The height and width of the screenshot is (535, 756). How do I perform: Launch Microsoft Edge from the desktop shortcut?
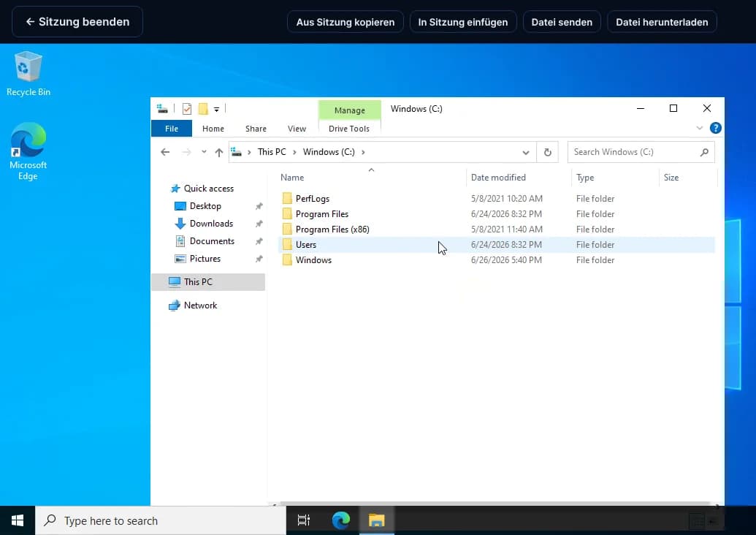point(28,151)
